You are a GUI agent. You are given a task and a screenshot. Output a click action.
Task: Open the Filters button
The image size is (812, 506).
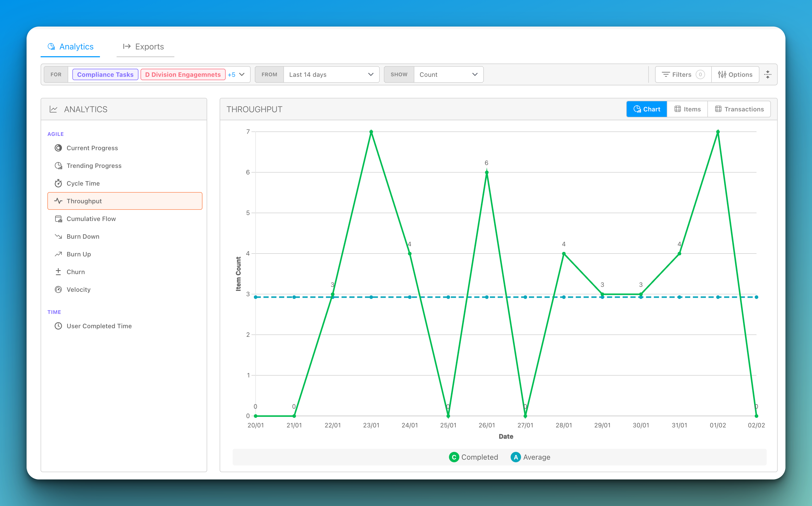(682, 75)
